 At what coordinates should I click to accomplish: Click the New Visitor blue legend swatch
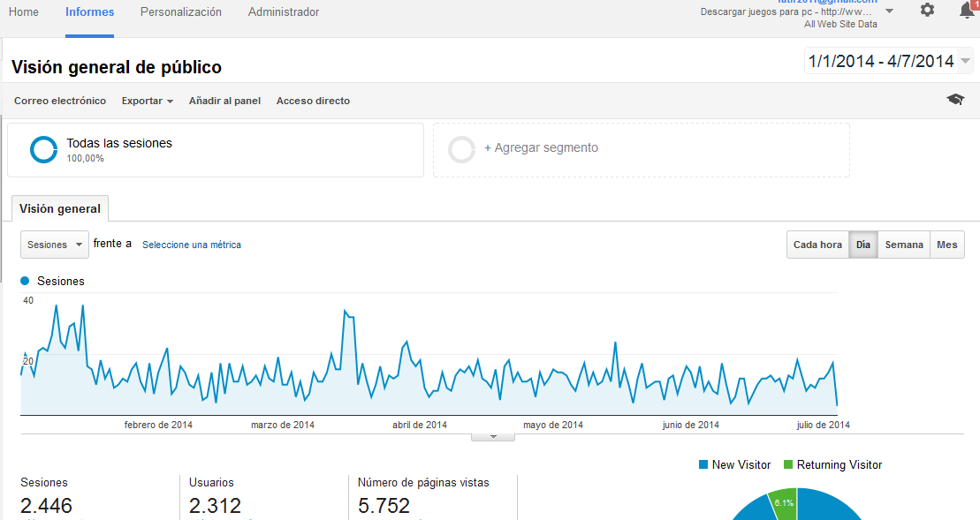pos(703,464)
